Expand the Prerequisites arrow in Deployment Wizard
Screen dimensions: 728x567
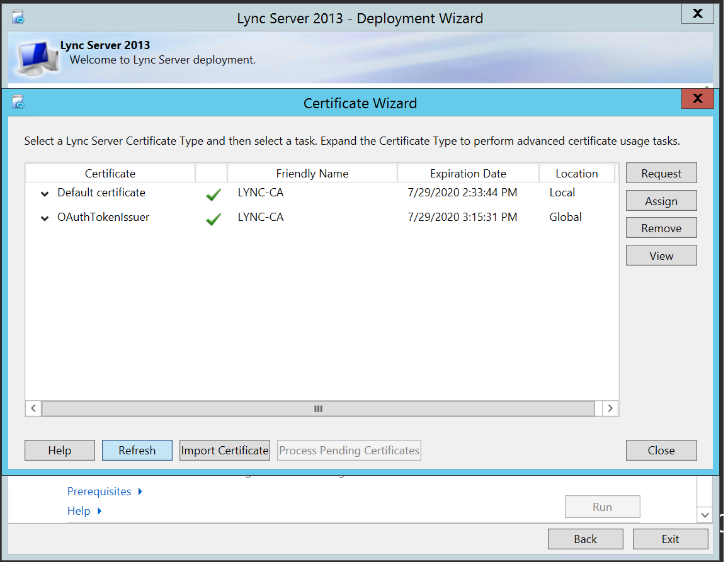[140, 491]
